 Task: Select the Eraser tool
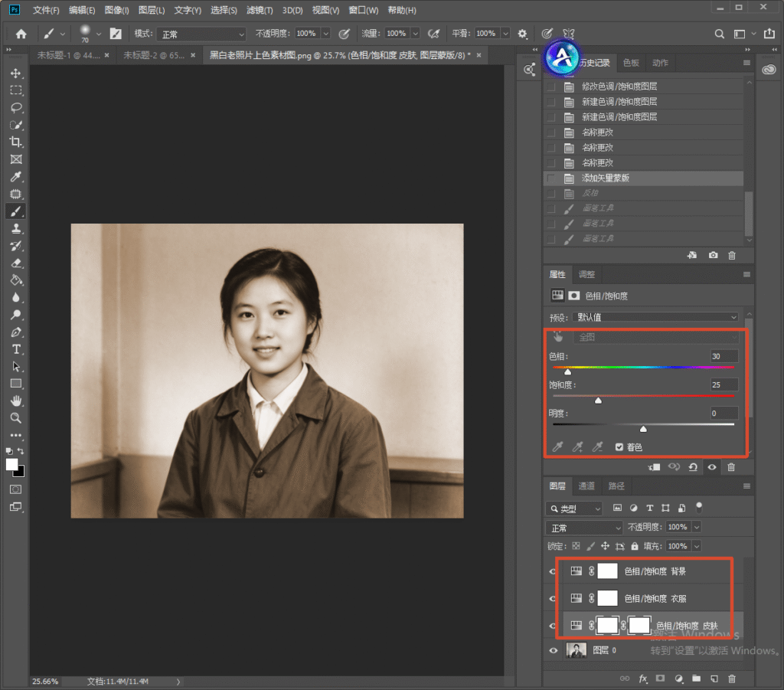coord(16,263)
